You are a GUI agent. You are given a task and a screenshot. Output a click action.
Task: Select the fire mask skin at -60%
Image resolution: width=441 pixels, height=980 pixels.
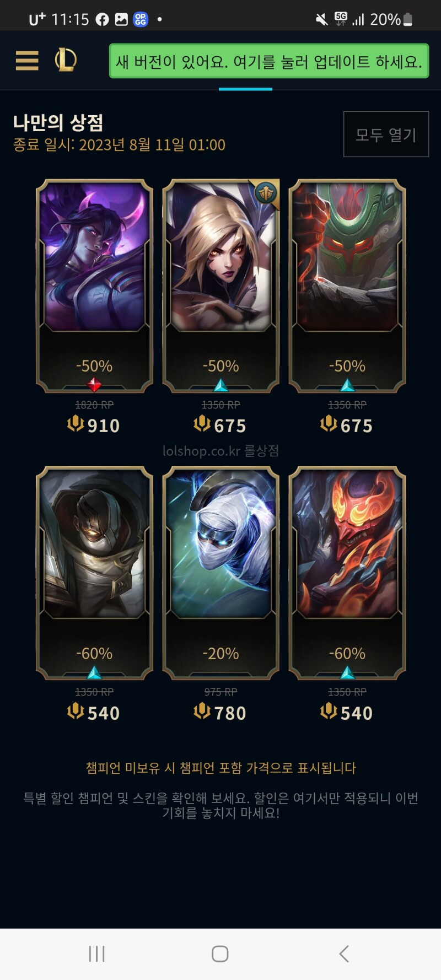click(x=347, y=573)
